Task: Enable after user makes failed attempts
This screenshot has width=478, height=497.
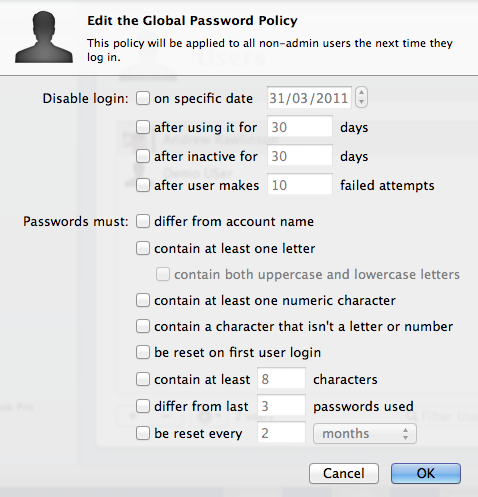Action: pos(143,185)
